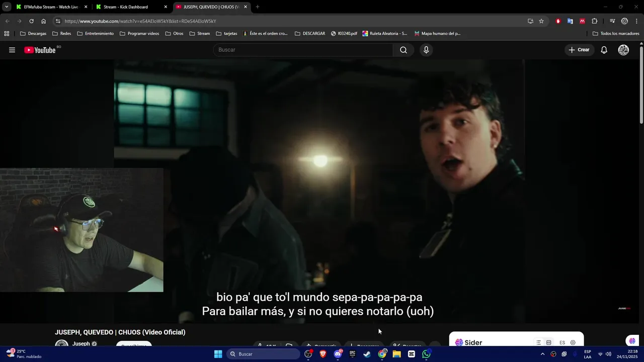Open WhatsApp from the taskbar

pyautogui.click(x=426, y=354)
